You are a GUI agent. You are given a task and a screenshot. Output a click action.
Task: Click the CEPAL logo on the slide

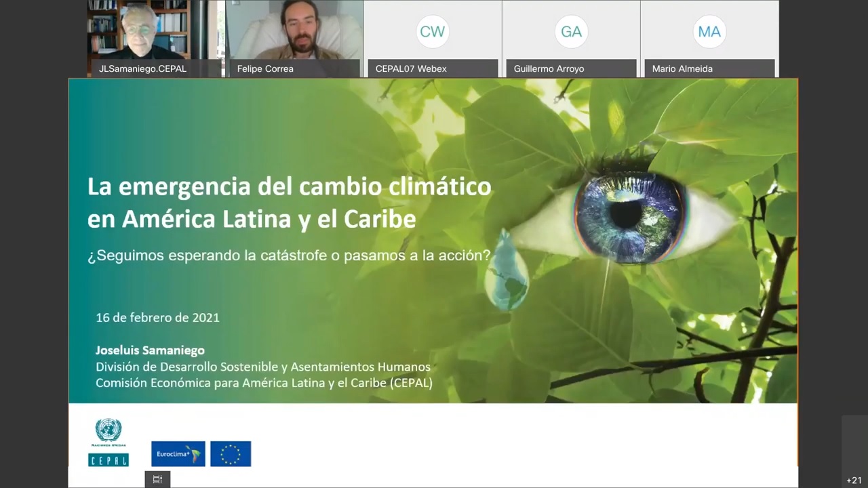click(108, 460)
